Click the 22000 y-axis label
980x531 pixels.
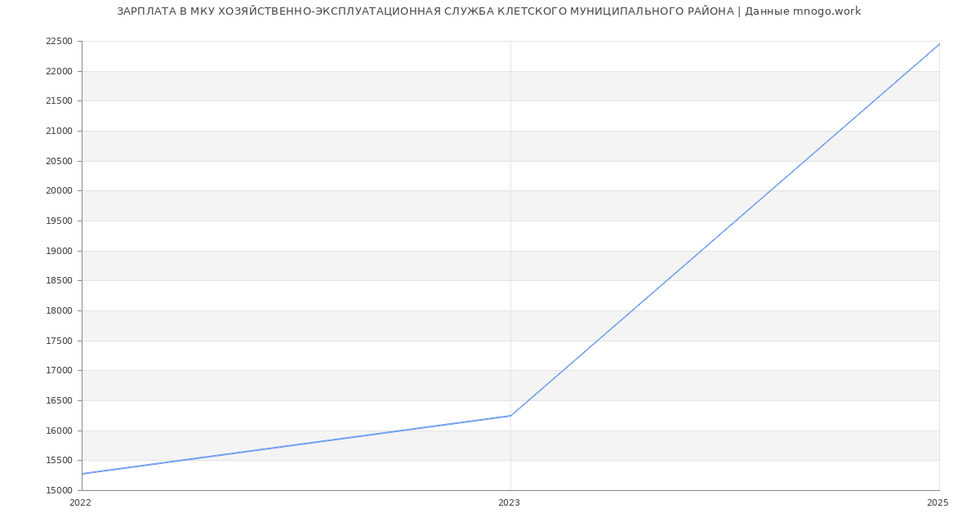click(x=59, y=72)
